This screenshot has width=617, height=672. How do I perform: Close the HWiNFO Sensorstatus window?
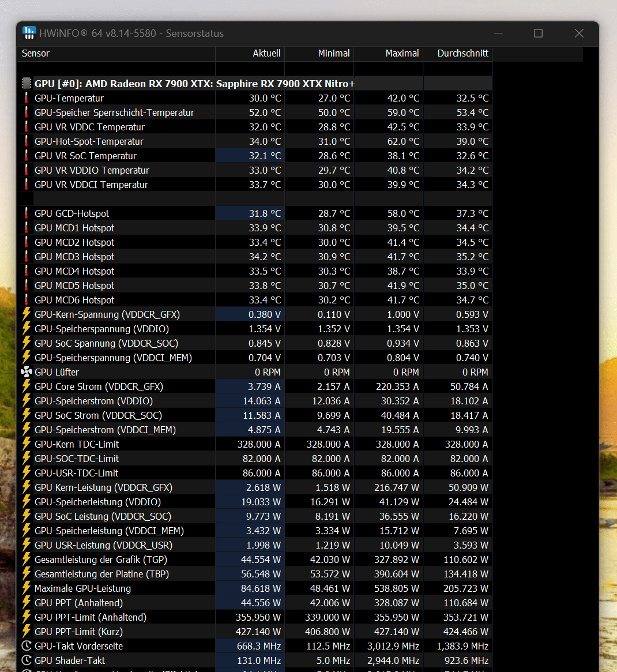(579, 33)
